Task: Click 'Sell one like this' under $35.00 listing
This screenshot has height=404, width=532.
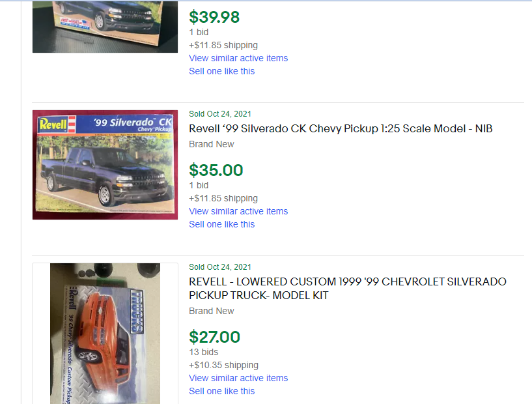Action: (221, 224)
